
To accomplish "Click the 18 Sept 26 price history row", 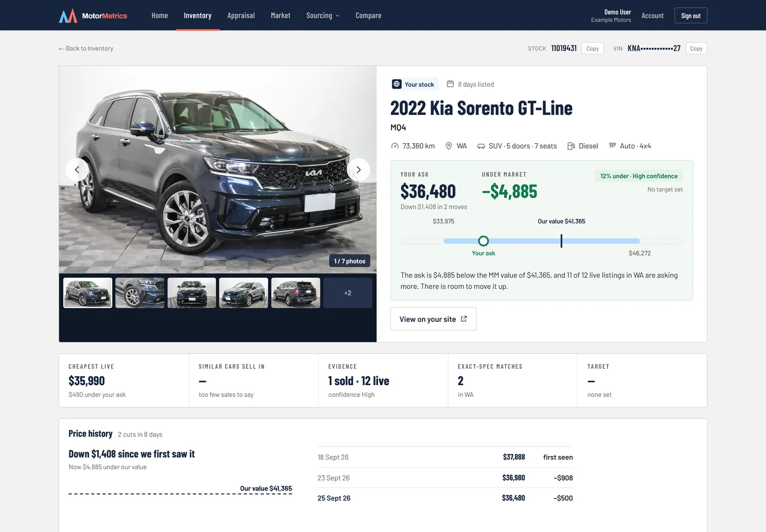I will tap(445, 457).
